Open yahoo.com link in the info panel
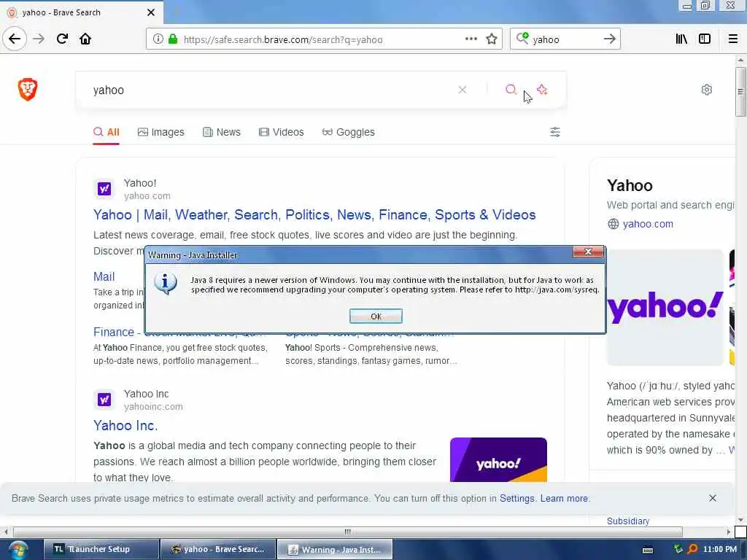The width and height of the screenshot is (747, 560). tap(648, 224)
